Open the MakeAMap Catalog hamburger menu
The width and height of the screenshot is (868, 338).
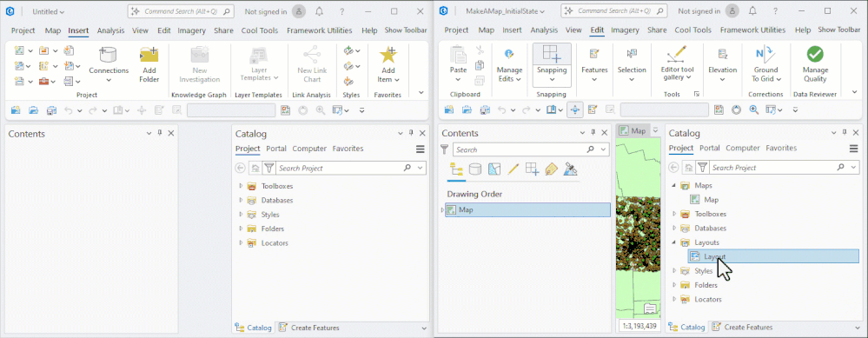(x=853, y=149)
